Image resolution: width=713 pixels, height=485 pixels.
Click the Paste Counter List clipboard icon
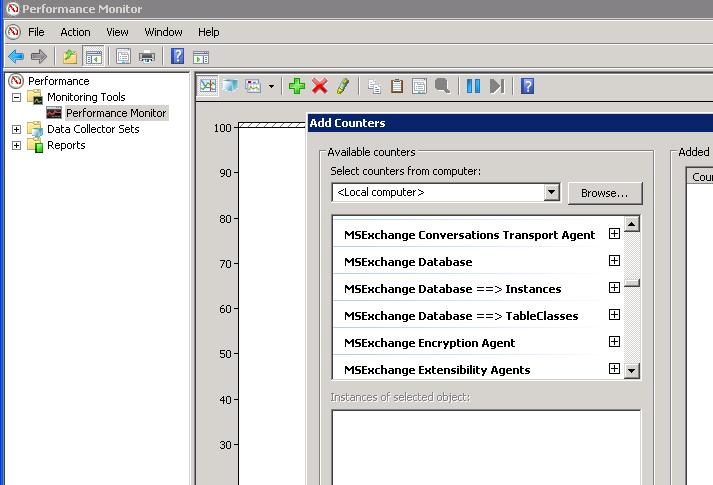(x=397, y=85)
